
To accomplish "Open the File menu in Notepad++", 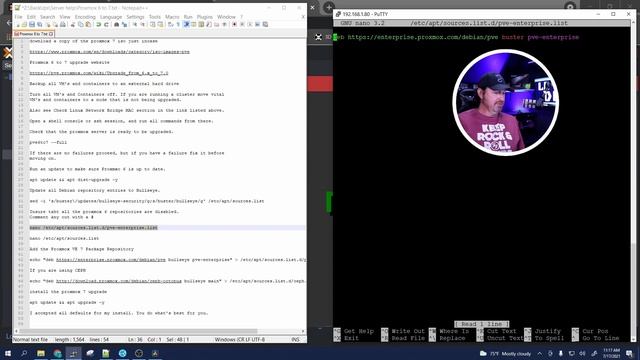I will 18,17.
